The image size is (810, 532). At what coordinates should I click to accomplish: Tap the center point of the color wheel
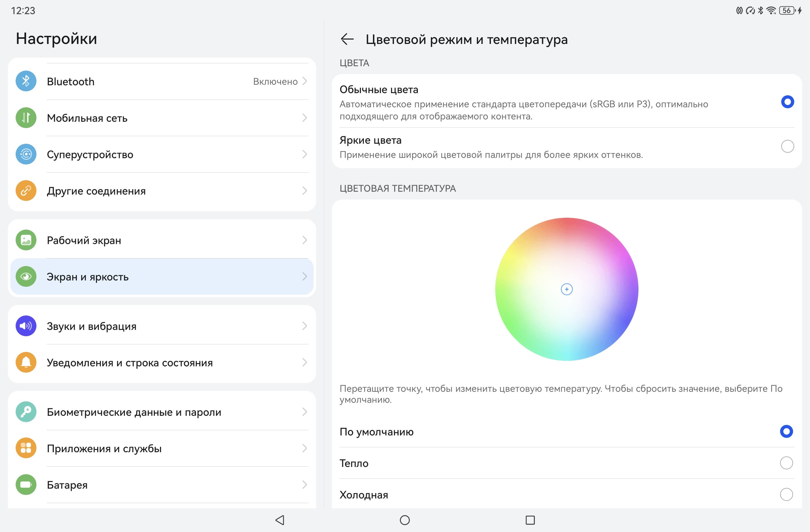coord(566,289)
